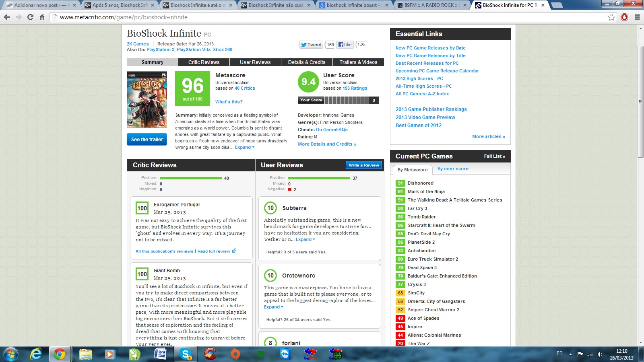The height and width of the screenshot is (362, 644).
Task: Show hidden system tray icons
Action: (570, 354)
